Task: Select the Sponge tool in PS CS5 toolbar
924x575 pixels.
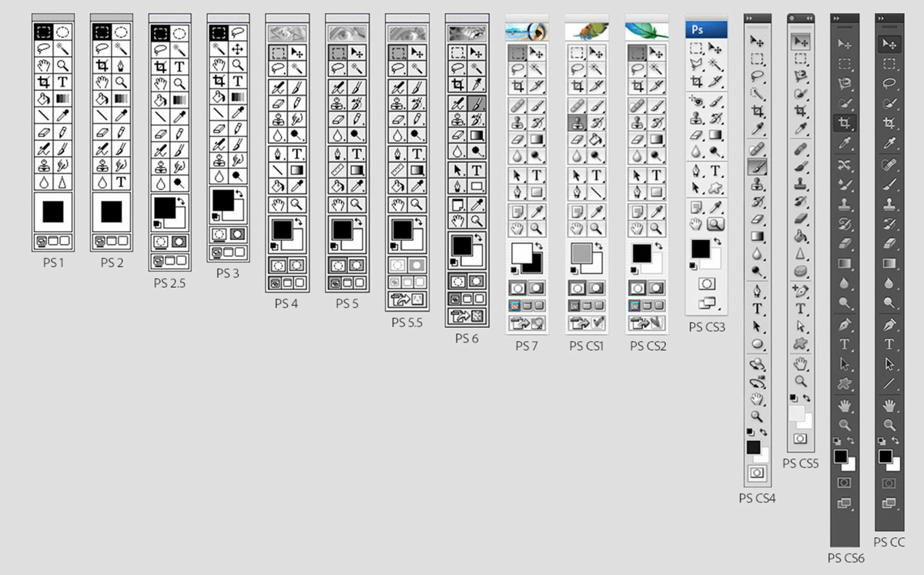Action: coord(801,270)
